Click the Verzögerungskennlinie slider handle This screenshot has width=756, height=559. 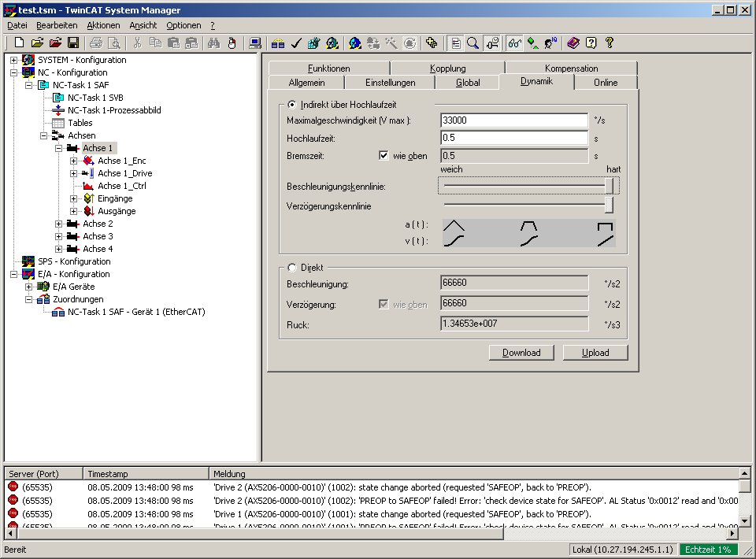(610, 205)
